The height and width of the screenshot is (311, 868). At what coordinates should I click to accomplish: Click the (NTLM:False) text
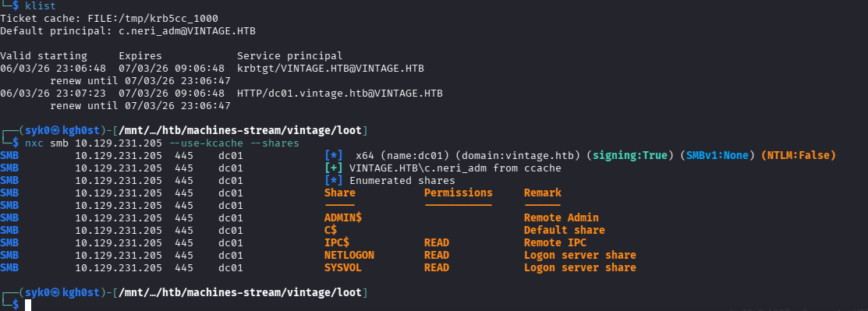799,156
